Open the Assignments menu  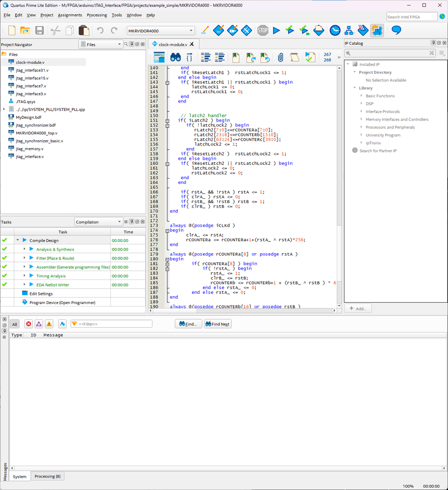coord(70,15)
